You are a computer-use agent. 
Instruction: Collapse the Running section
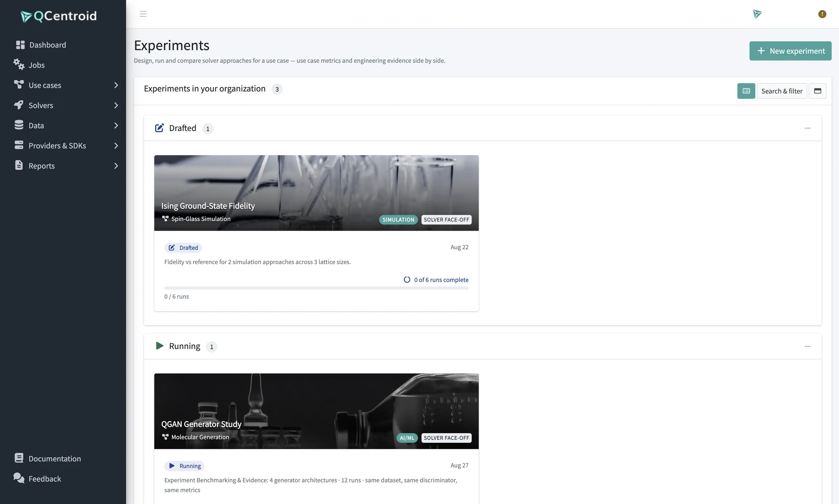(808, 346)
